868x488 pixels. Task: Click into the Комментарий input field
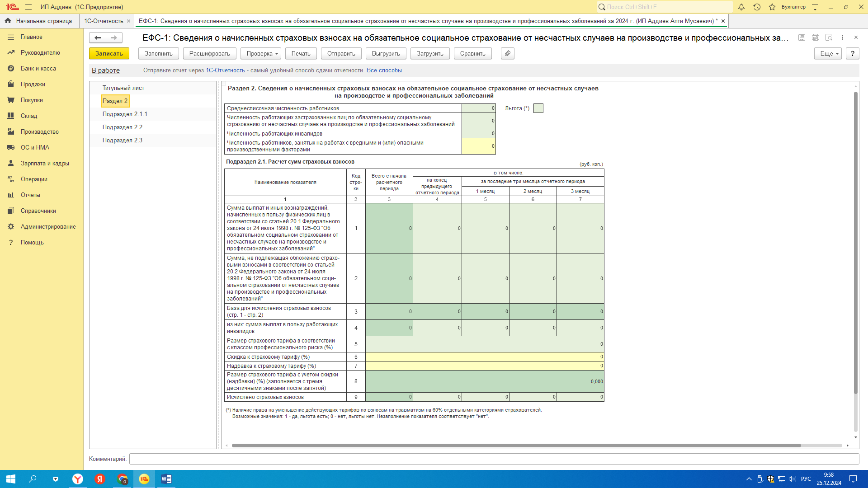(494, 459)
